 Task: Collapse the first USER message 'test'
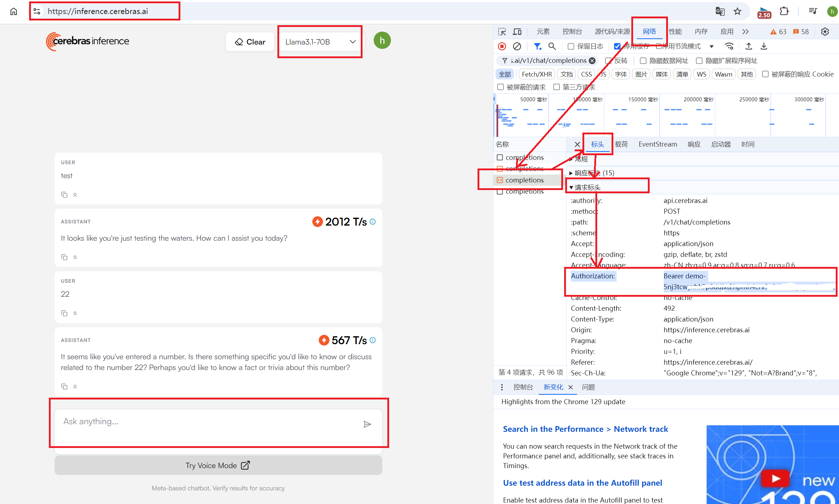point(75,195)
